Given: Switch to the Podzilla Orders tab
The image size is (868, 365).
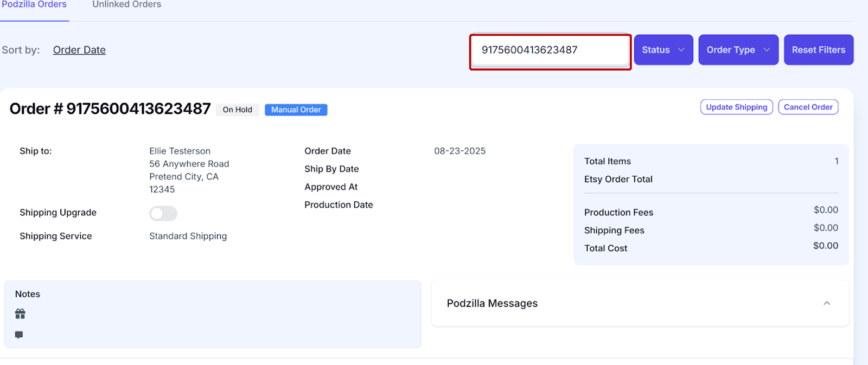Looking at the screenshot, I should click(34, 5).
